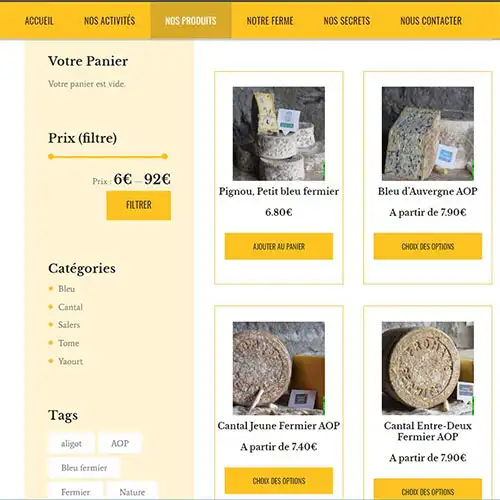Viewport: 500px width, 500px height.
Task: Add Pignou bleu to the panier
Action: pos(279,246)
